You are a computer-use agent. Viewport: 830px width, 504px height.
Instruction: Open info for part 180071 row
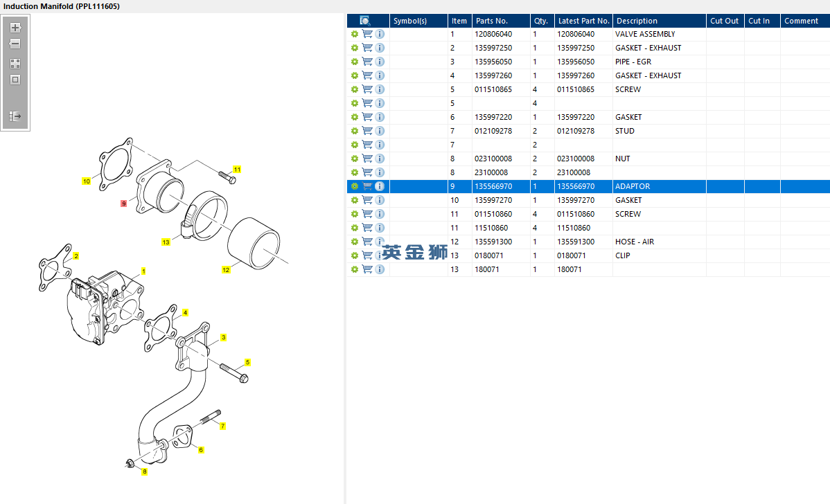(x=380, y=269)
